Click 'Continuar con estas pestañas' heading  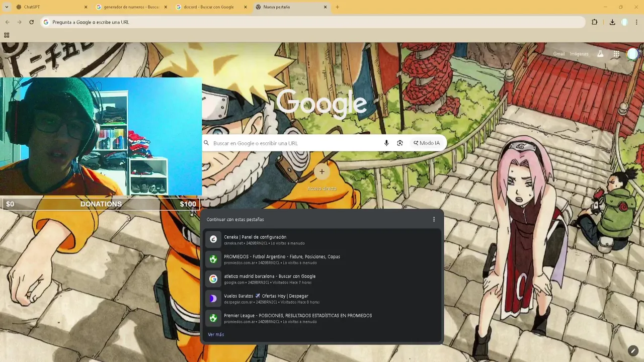pos(235,219)
